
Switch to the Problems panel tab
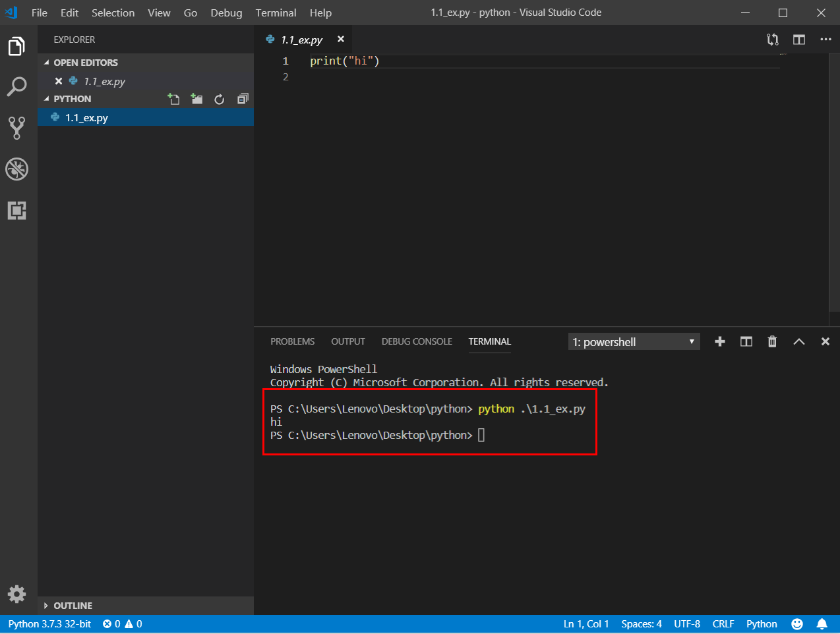(x=292, y=341)
